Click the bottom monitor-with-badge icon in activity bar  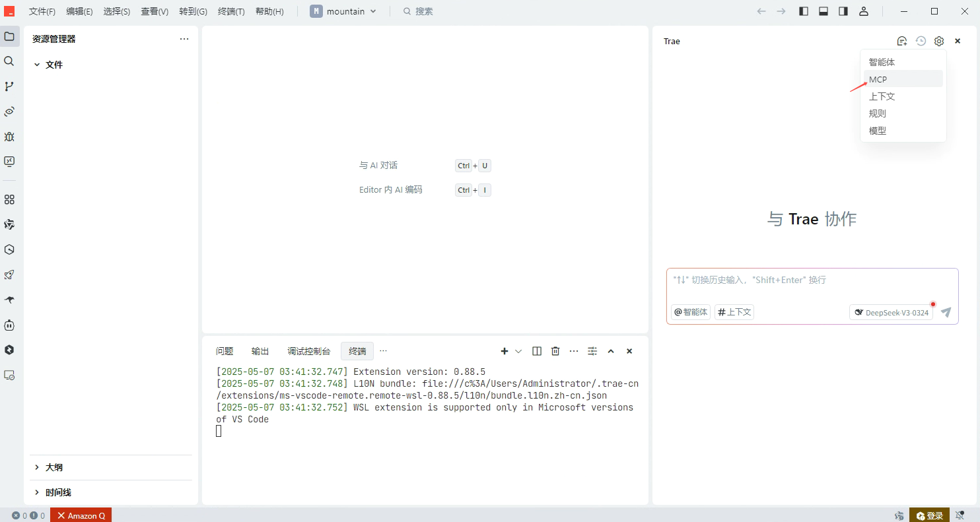click(9, 375)
